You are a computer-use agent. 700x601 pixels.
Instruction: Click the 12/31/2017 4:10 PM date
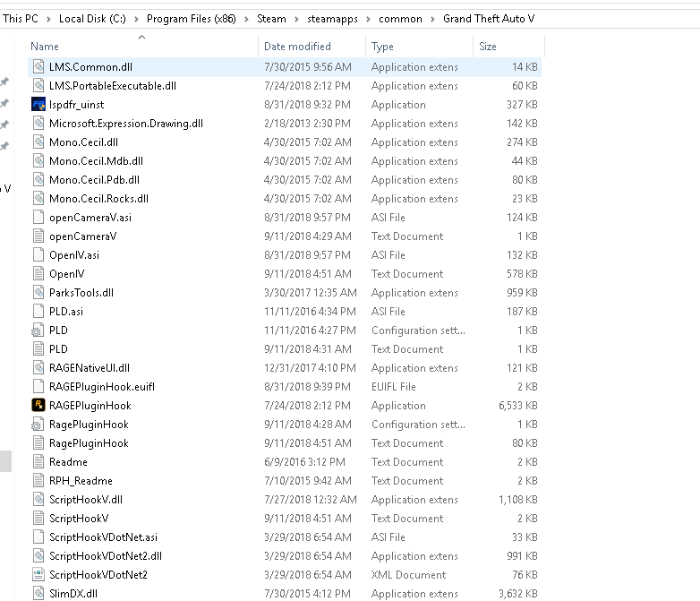(310, 368)
